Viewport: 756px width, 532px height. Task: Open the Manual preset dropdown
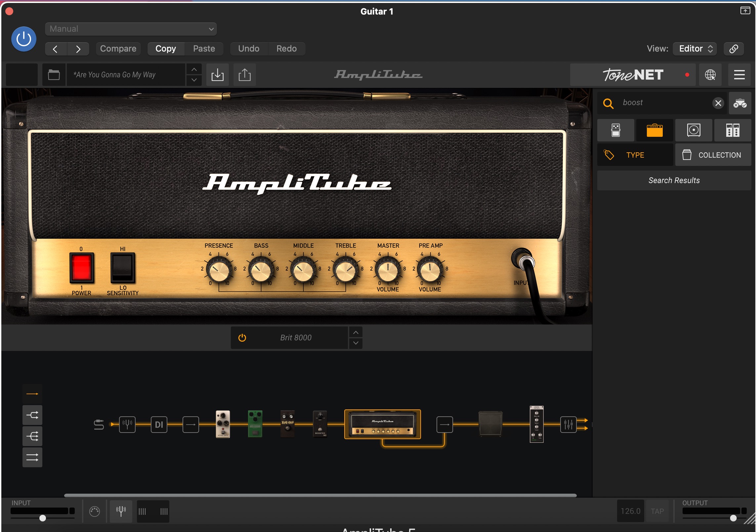[x=131, y=29]
